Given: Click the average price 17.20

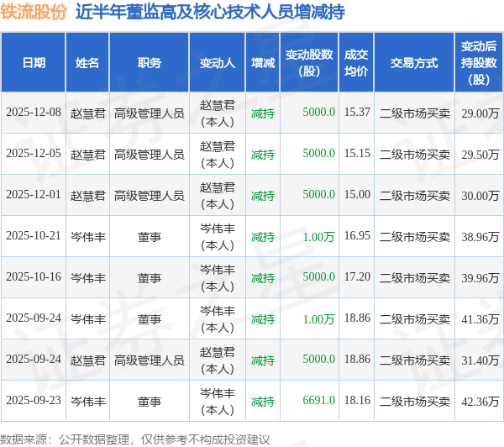Looking at the screenshot, I should (357, 277).
